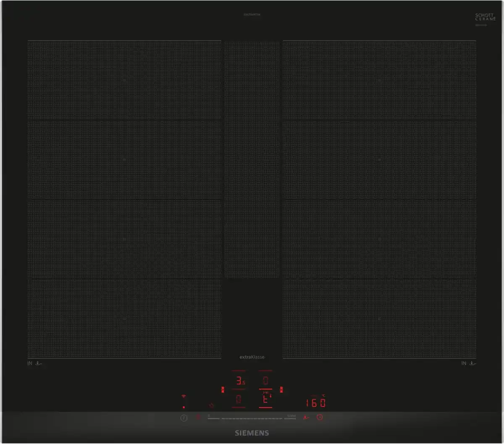Tap the extraKlasse label
This screenshot has height=444, width=504.
(252, 357)
